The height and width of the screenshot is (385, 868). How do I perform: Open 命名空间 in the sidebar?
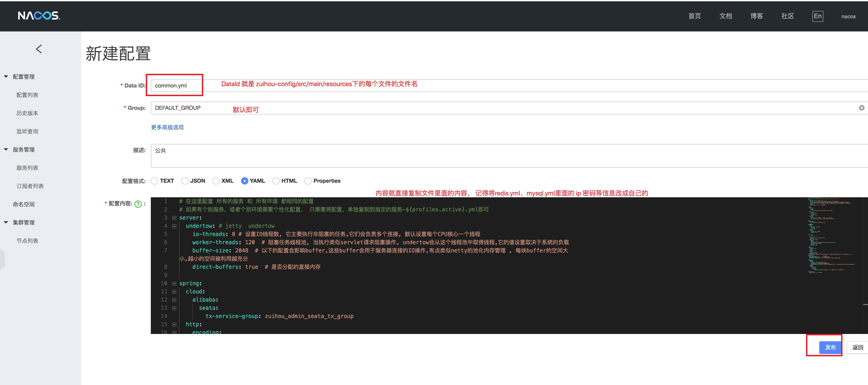point(24,204)
